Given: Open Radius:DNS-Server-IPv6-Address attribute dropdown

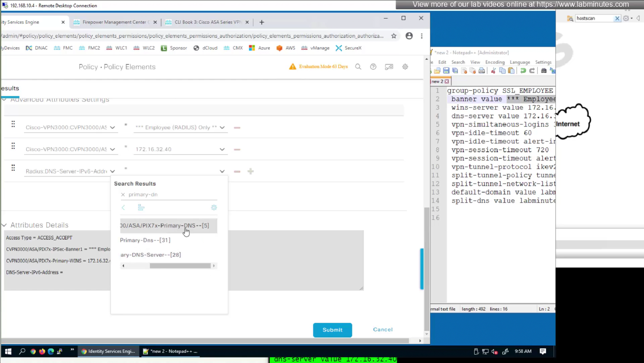Looking at the screenshot, I should click(x=113, y=171).
